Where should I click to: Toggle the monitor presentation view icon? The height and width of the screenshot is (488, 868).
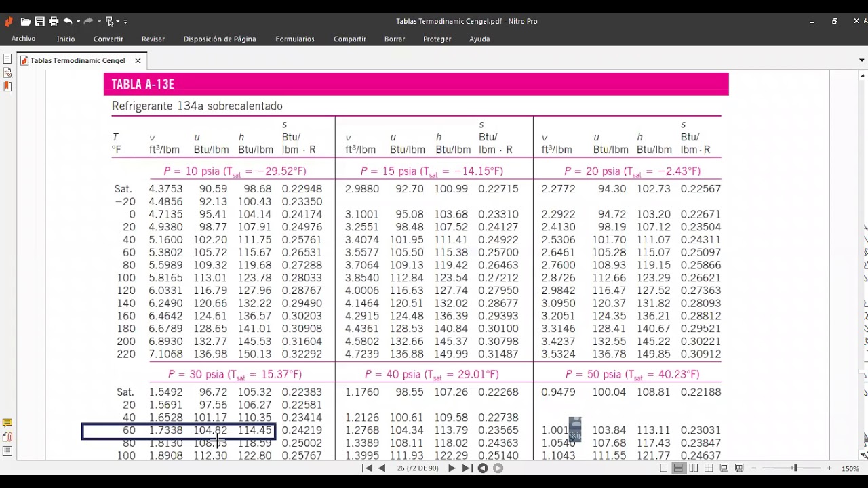[739, 468]
